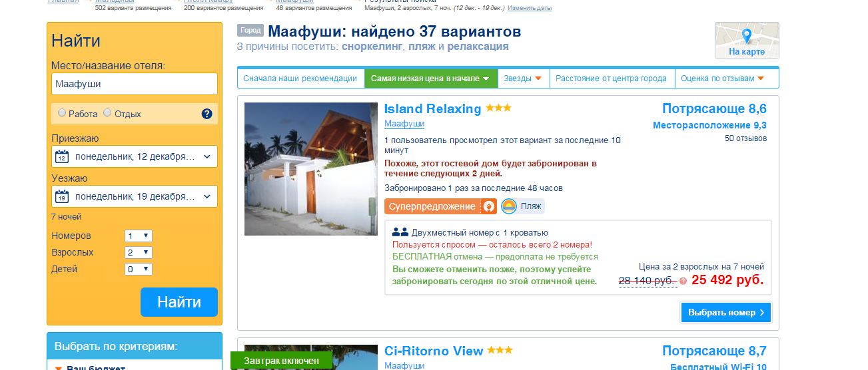Open the Ci-Ritorno View hotel link
Image resolution: width=868 pixels, height=370 pixels.
tap(434, 351)
